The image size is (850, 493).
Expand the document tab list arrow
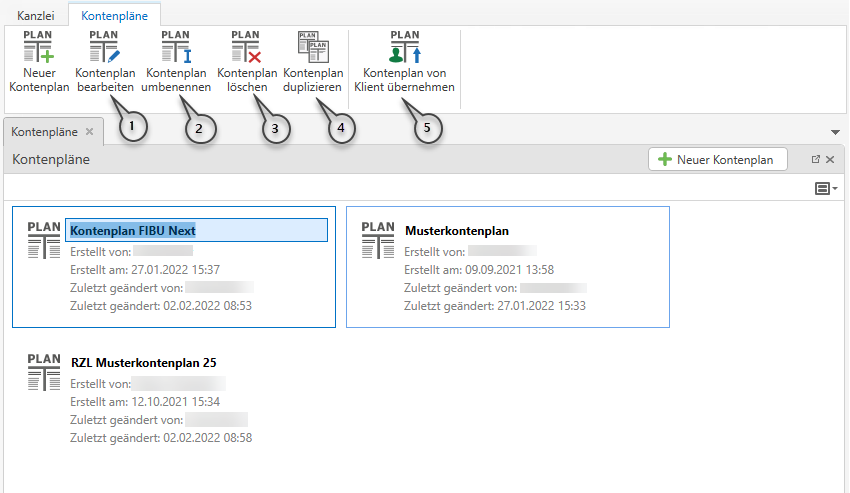(835, 132)
